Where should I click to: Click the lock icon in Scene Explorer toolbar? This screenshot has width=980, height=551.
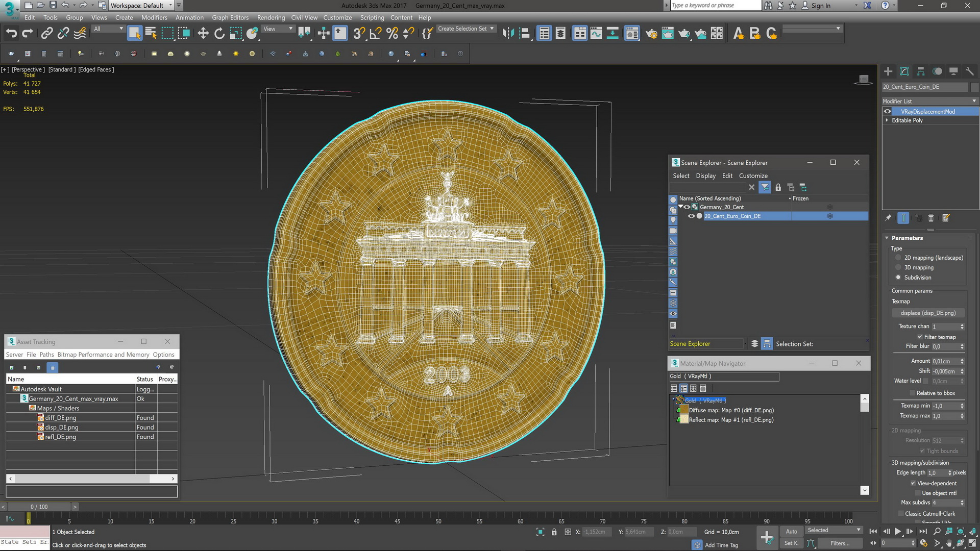click(778, 188)
